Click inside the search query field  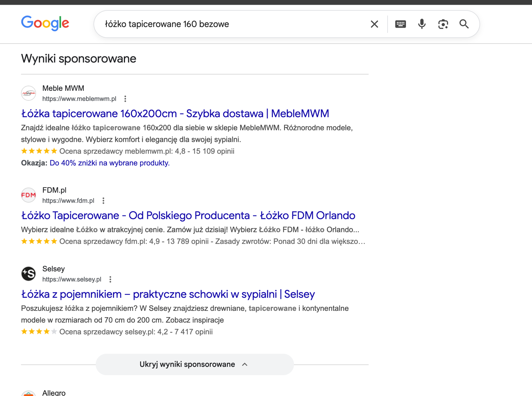pos(233,24)
